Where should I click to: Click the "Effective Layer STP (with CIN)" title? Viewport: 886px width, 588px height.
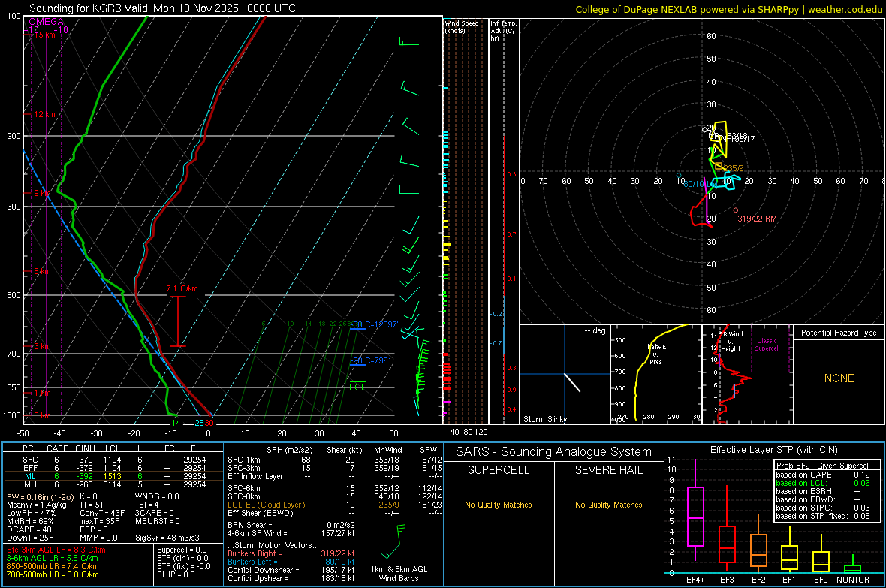[x=773, y=450]
